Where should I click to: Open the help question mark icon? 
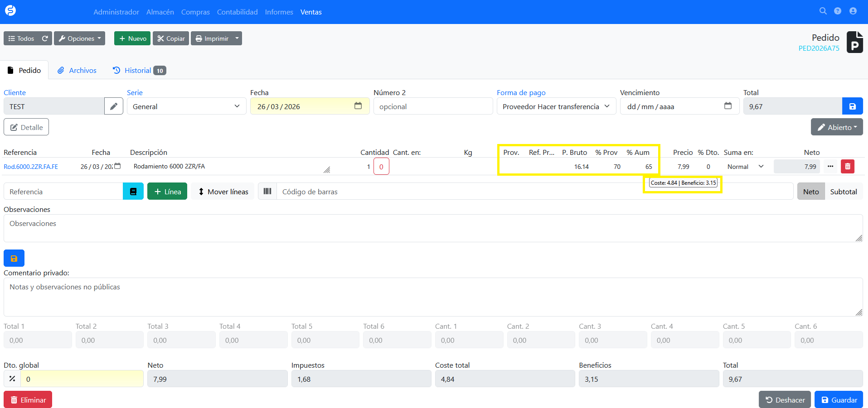coord(838,11)
